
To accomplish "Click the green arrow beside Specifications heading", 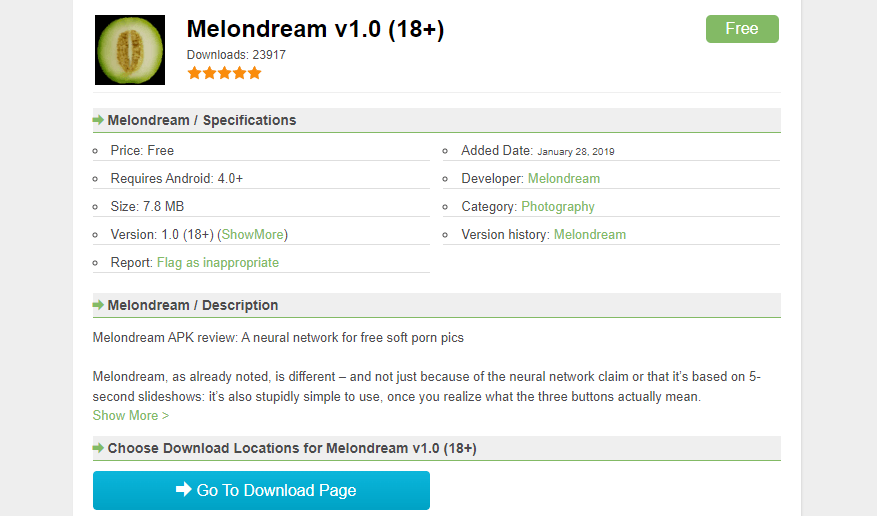I will tap(99, 120).
